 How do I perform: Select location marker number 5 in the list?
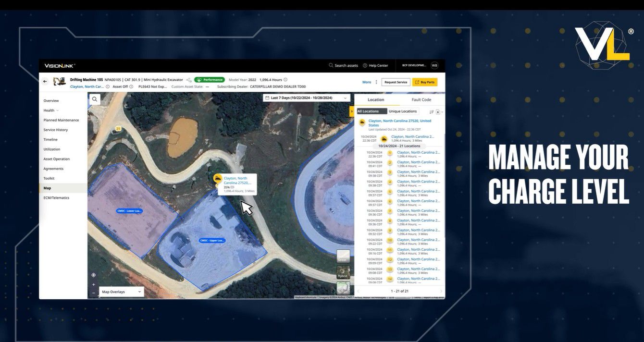390,192
